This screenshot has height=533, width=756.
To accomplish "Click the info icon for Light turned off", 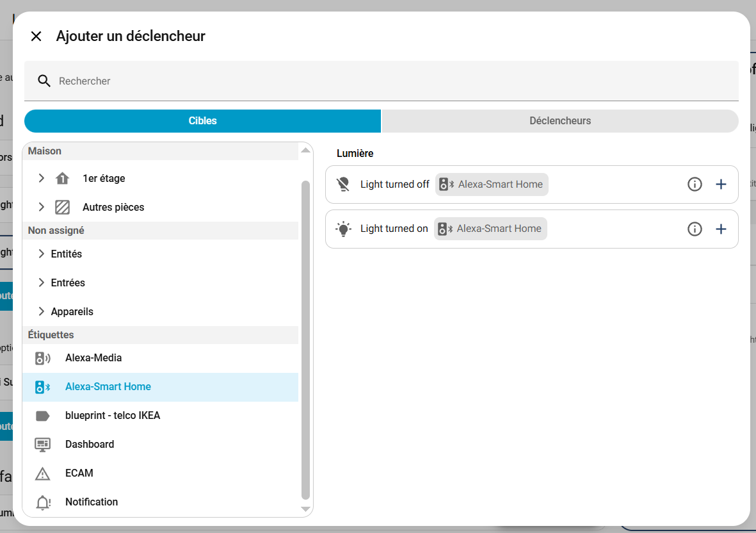I will (695, 184).
